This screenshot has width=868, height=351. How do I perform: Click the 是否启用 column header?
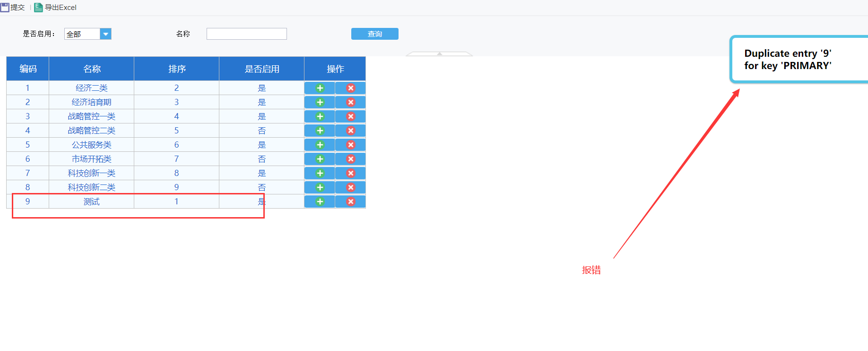[x=262, y=69]
